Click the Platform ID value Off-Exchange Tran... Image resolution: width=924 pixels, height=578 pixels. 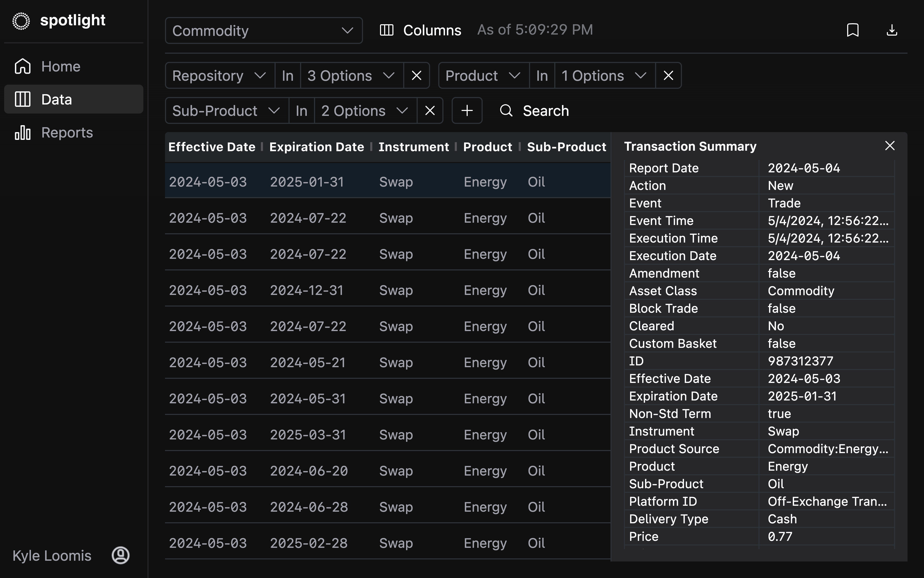pyautogui.click(x=827, y=501)
